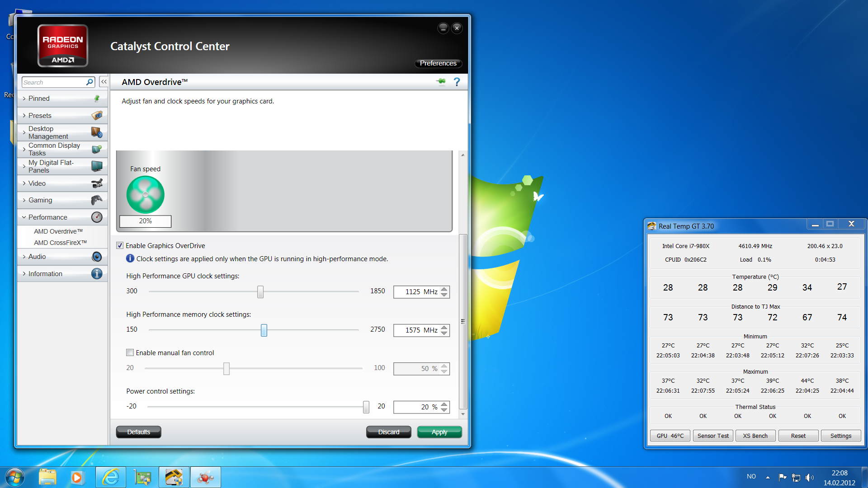Expand the My Digital Flat-Panels section
Screen dimensions: 868x488
coord(62,166)
